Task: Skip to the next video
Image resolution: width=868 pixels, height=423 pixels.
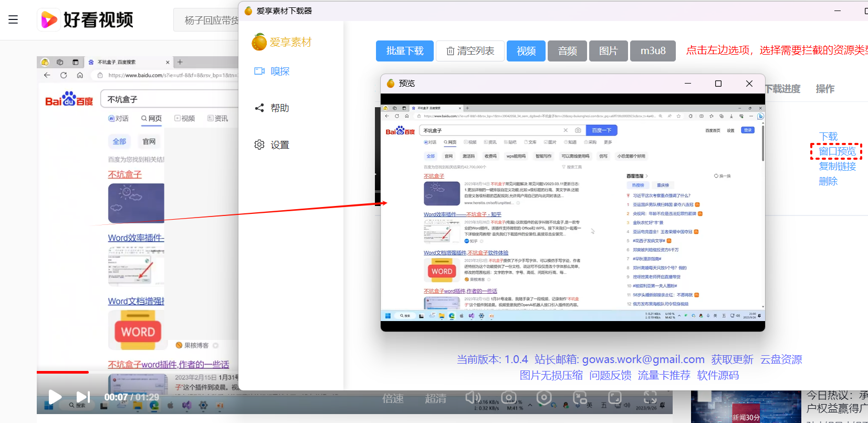Action: pyautogui.click(x=83, y=397)
